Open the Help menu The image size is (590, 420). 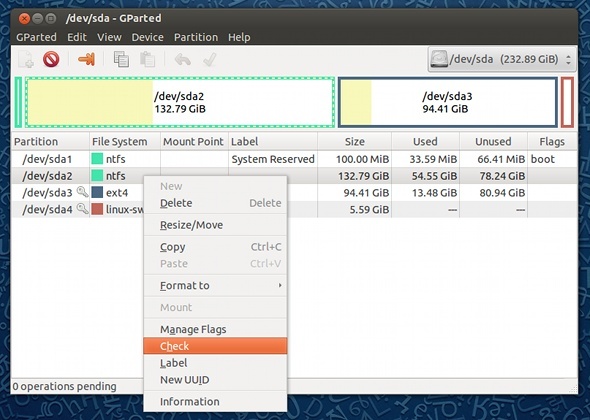click(x=239, y=37)
